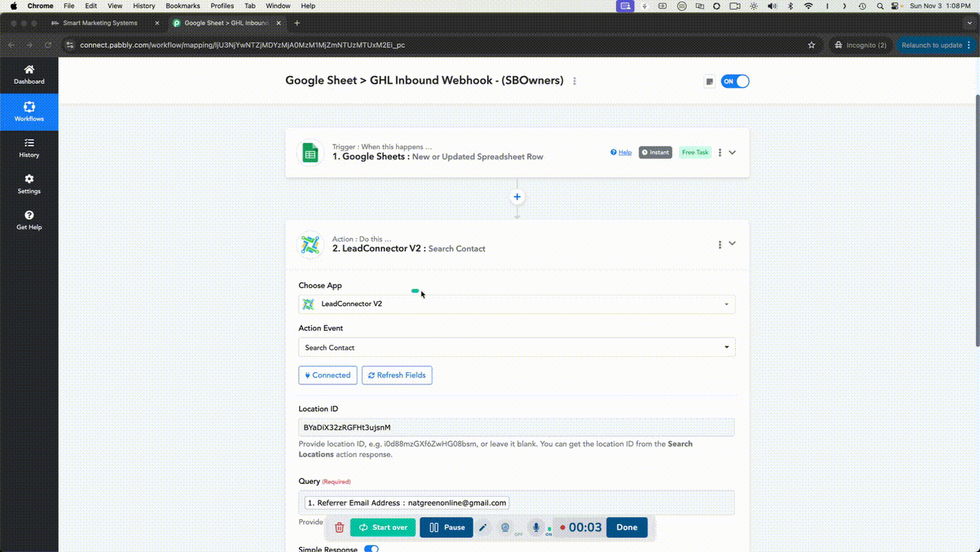Open the Dashboard sidebar item
Viewport: 980px width, 552px height.
(x=29, y=75)
